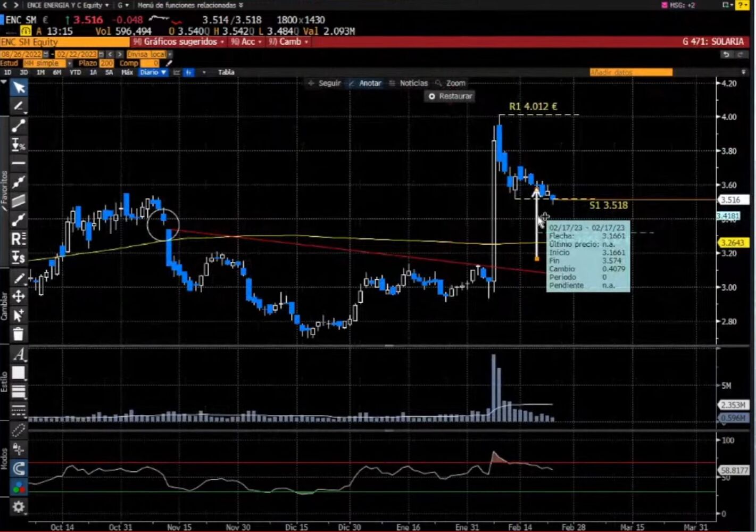
Task: Choose the parallel channel band tool
Action: pyautogui.click(x=19, y=201)
